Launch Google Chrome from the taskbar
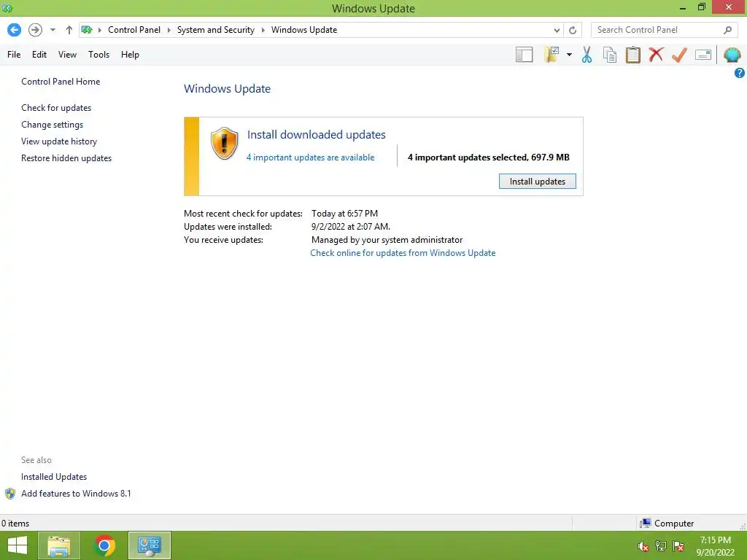Viewport: 747px width, 560px height. click(104, 545)
